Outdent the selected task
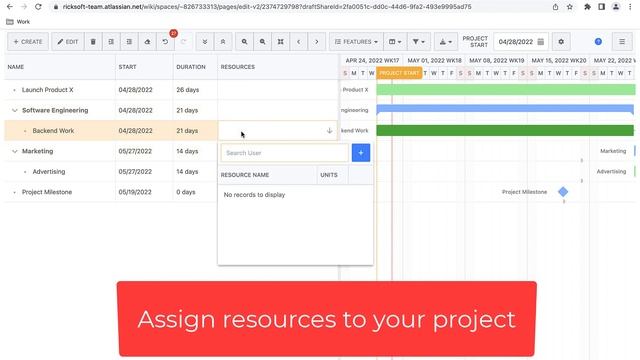 [x=111, y=42]
